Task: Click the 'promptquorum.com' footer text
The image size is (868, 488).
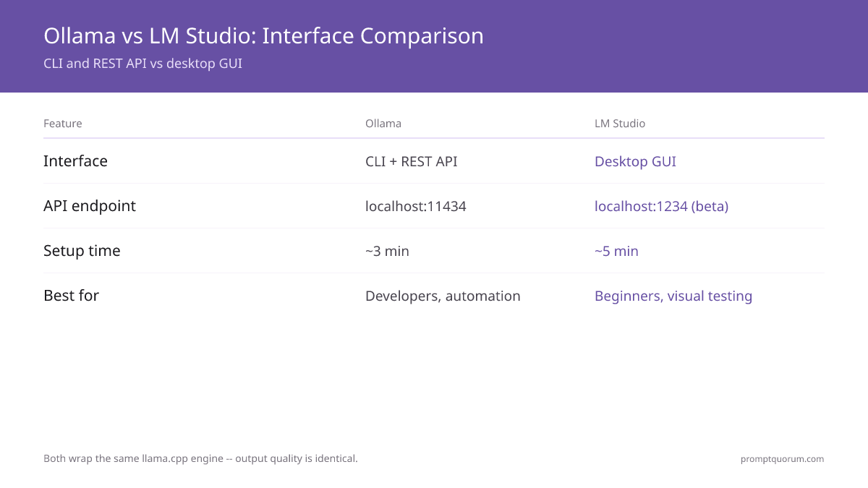Action: (x=782, y=458)
